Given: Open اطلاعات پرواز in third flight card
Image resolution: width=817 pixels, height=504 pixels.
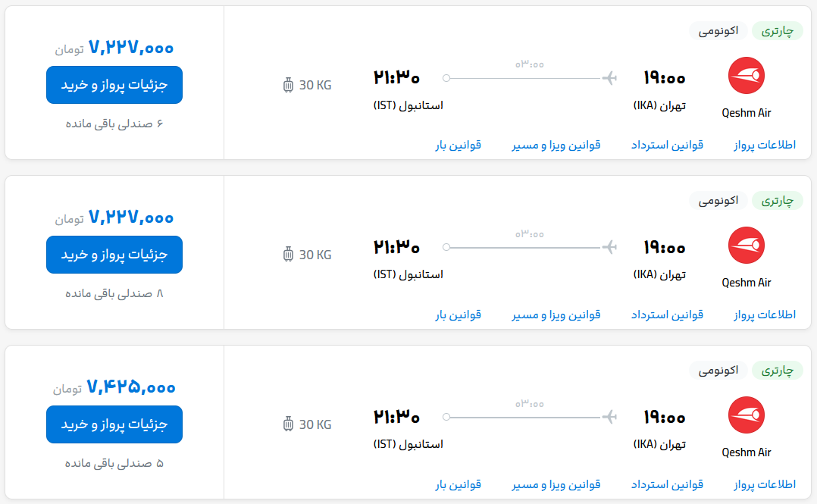Looking at the screenshot, I should 765,484.
